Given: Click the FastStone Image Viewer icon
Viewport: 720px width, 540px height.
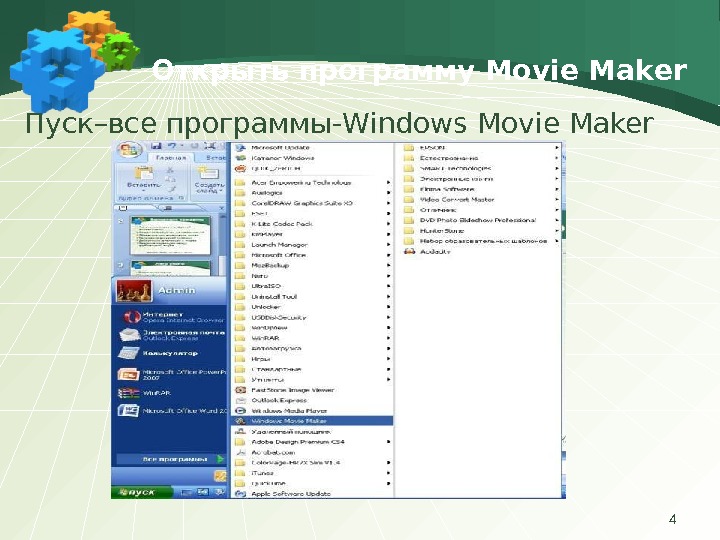Looking at the screenshot, I should click(240, 390).
